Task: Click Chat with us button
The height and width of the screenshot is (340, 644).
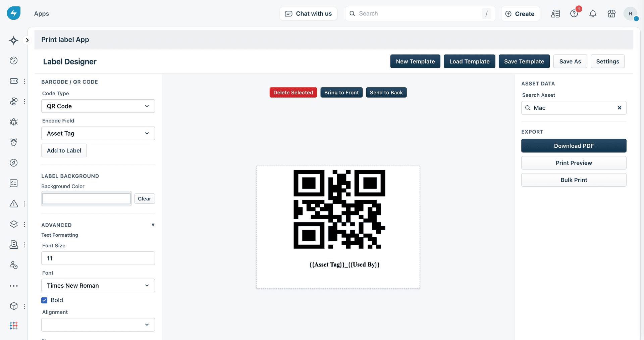Action: [308, 13]
